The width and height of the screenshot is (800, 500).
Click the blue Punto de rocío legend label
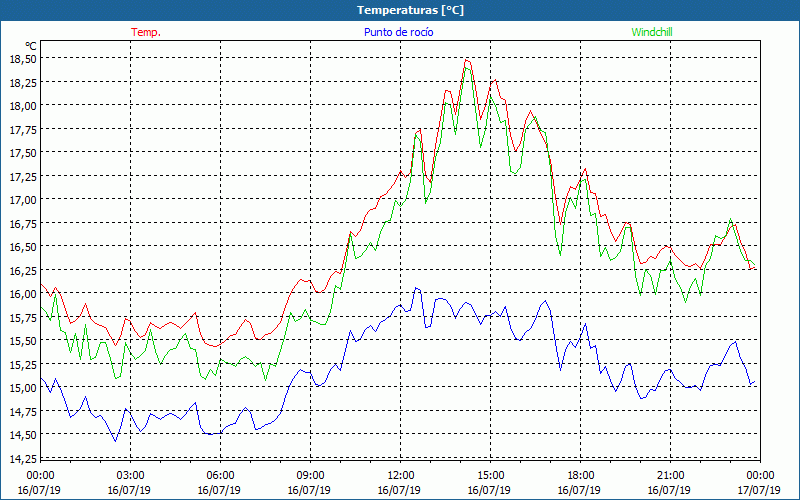point(398,32)
